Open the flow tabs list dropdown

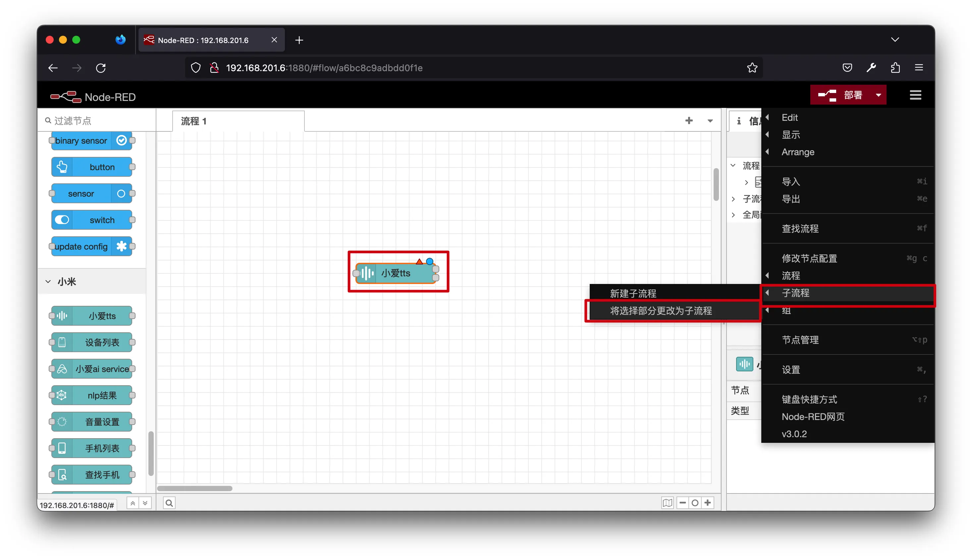[x=710, y=121]
